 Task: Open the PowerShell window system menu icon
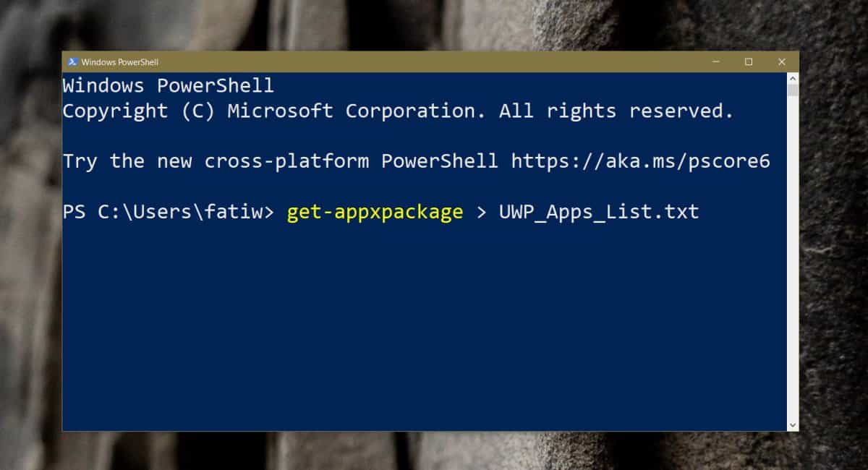[x=72, y=62]
